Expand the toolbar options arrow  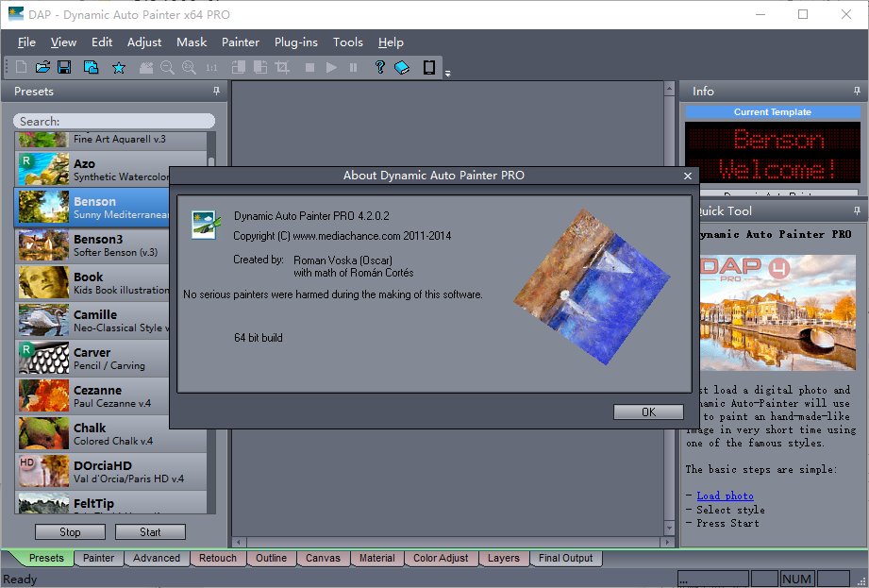(x=447, y=73)
